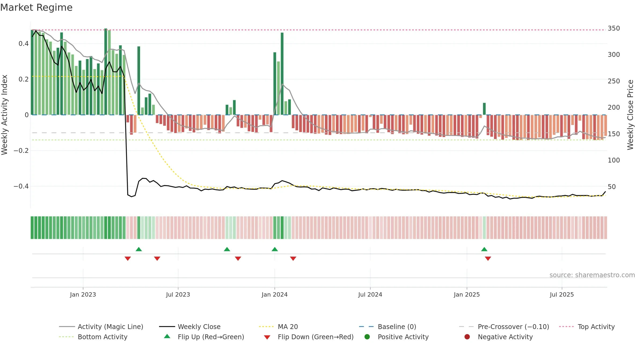The width and height of the screenshot is (644, 362).
Task: Click the Jan 2024 axis label
Action: pos(275,294)
